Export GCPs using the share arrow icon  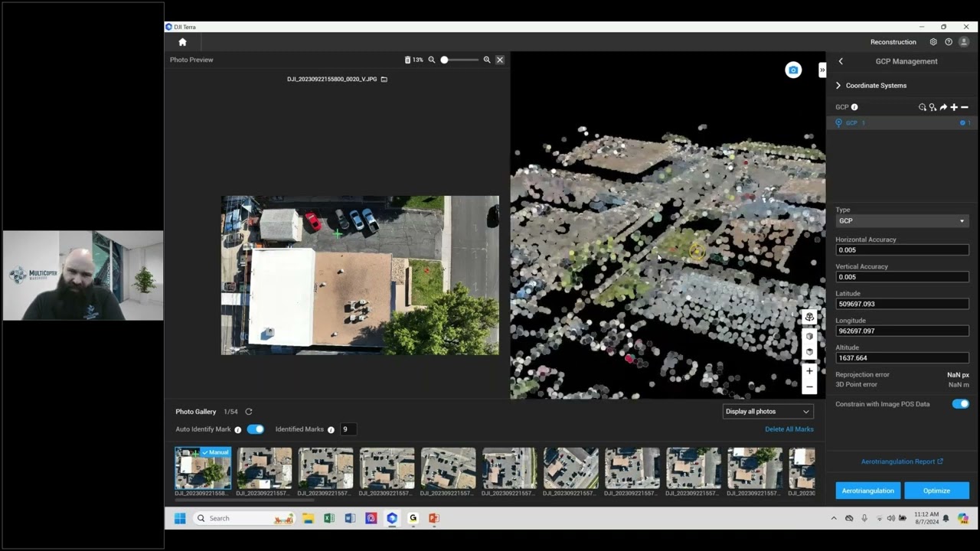[943, 107]
